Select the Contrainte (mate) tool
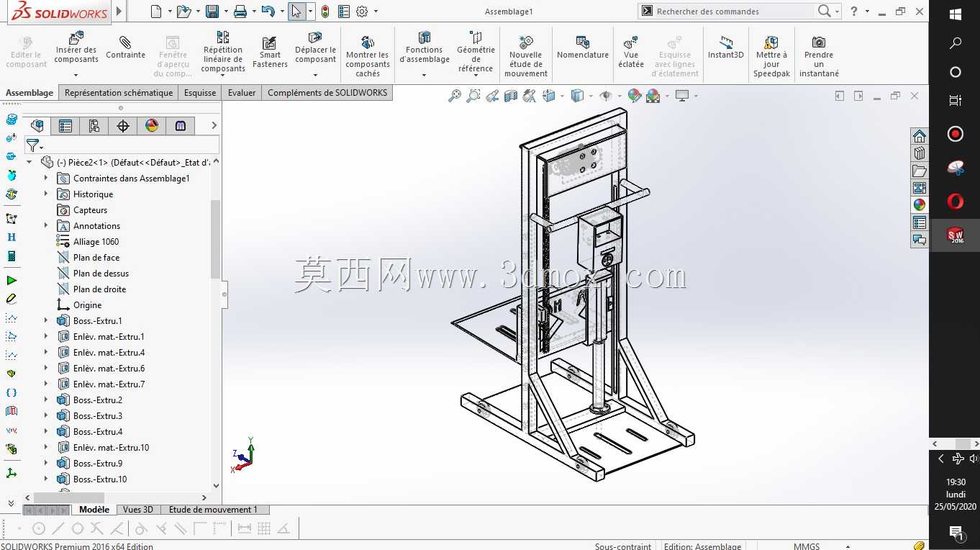 pyautogui.click(x=125, y=49)
